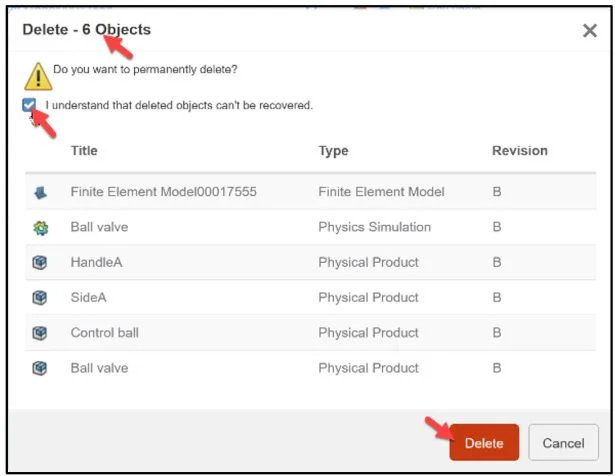Click the SideA product icon
The width and height of the screenshot is (615, 476).
click(x=40, y=298)
